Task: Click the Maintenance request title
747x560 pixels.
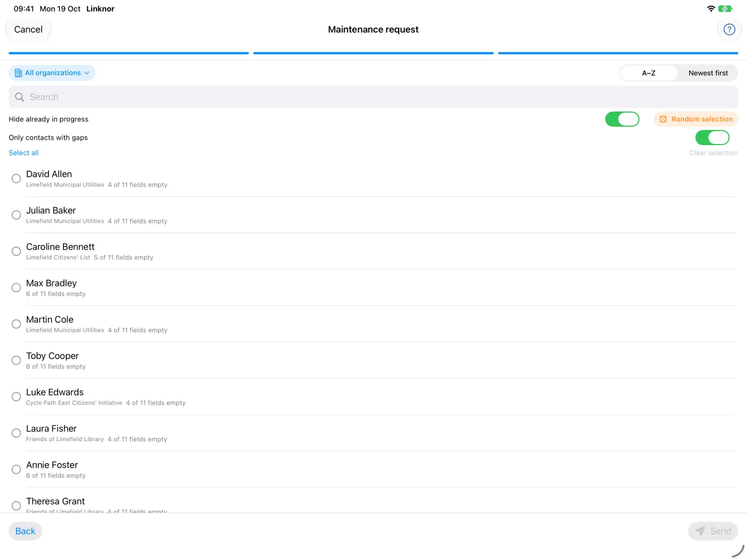Action: [373, 29]
